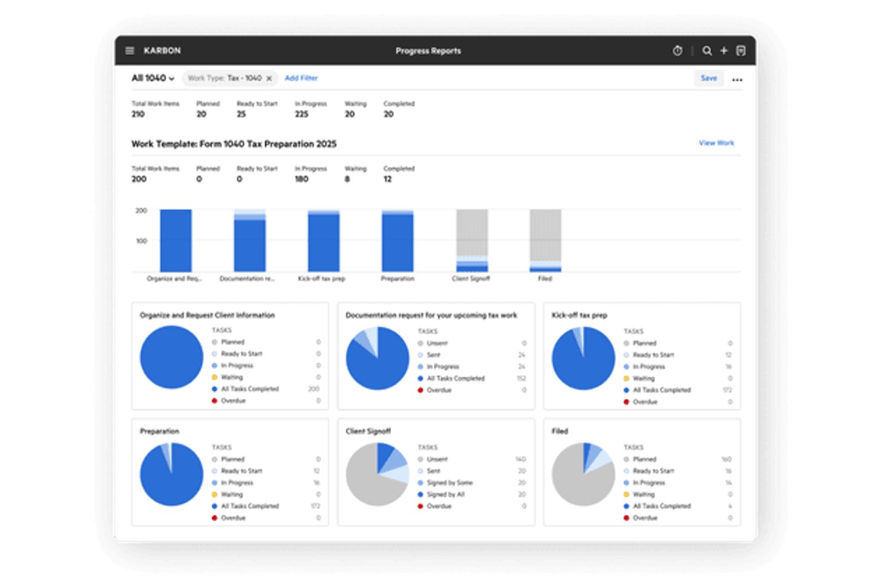Click the Waiting yellow dot in Kick-off tax prep card

[x=626, y=378]
